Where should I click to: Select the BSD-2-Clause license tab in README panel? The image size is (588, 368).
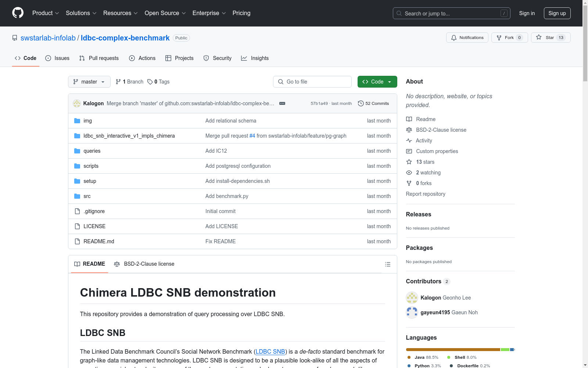click(x=144, y=264)
